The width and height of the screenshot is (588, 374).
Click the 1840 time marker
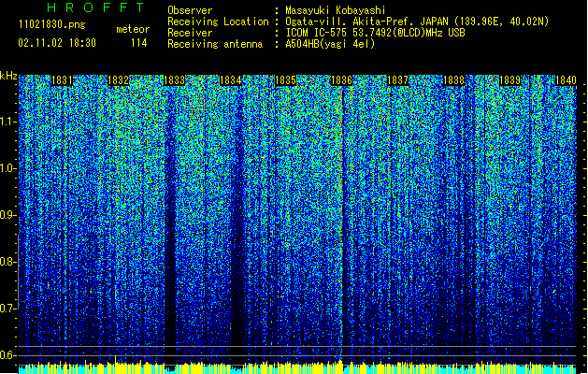coord(566,80)
